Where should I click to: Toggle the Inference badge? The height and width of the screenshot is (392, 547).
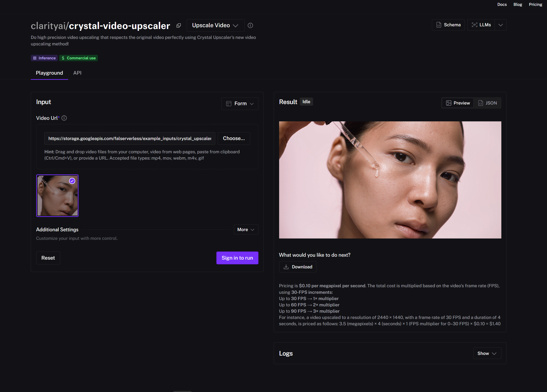44,58
